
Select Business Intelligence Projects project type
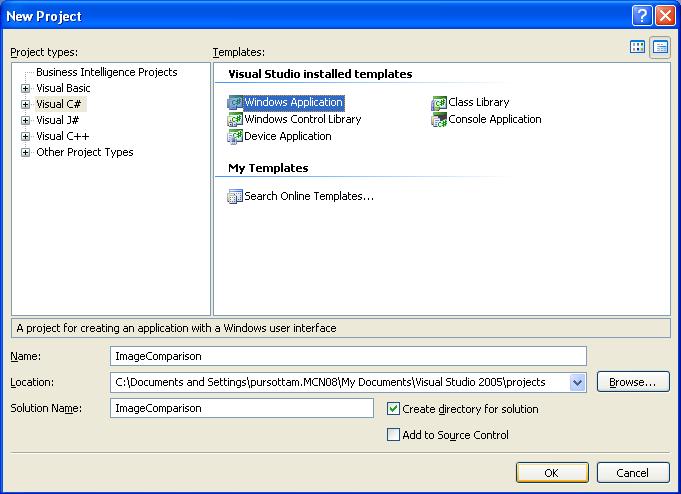click(x=107, y=72)
